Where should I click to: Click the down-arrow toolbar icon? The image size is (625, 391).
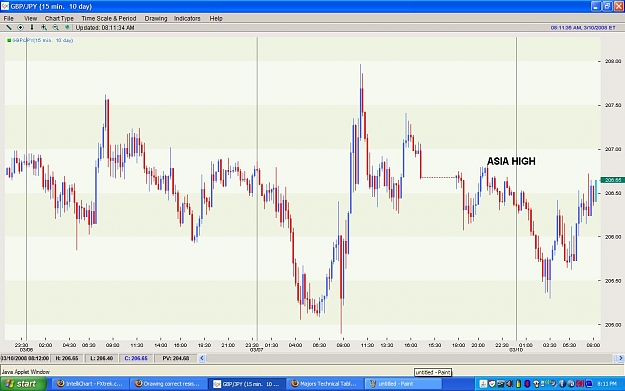tap(32, 28)
